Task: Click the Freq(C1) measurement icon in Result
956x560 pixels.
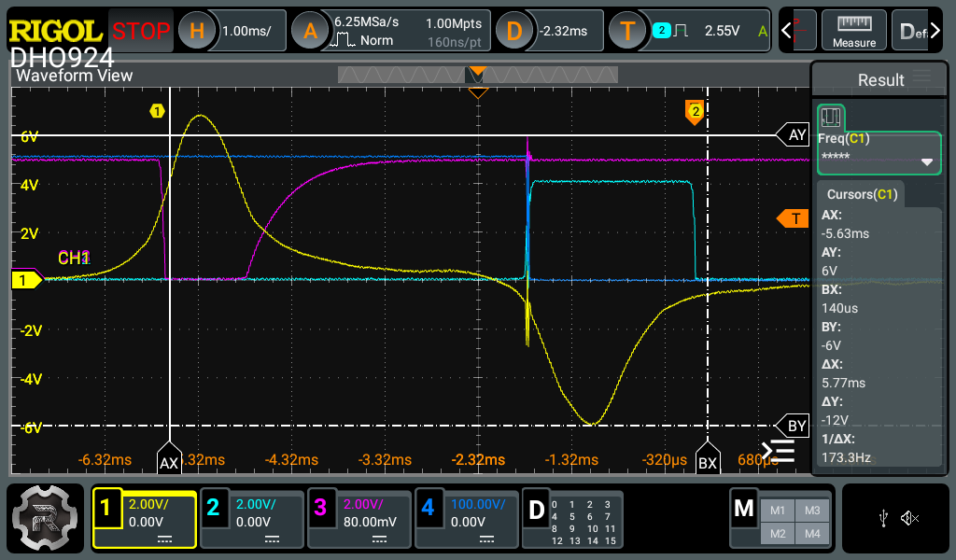Action: tap(830, 117)
